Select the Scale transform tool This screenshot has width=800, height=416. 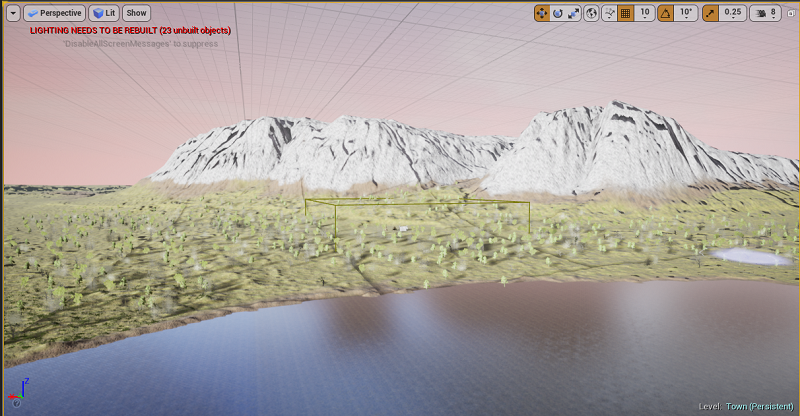(x=573, y=13)
